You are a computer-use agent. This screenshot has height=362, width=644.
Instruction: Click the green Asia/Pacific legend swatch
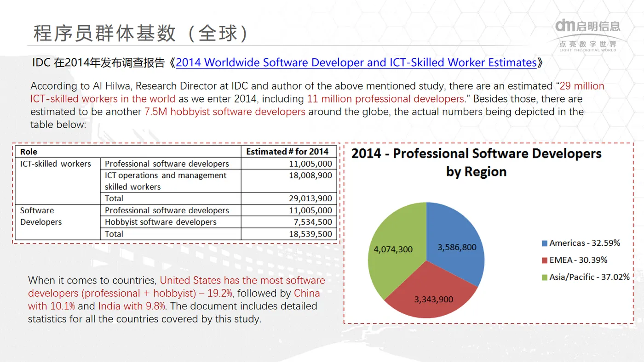click(x=545, y=277)
